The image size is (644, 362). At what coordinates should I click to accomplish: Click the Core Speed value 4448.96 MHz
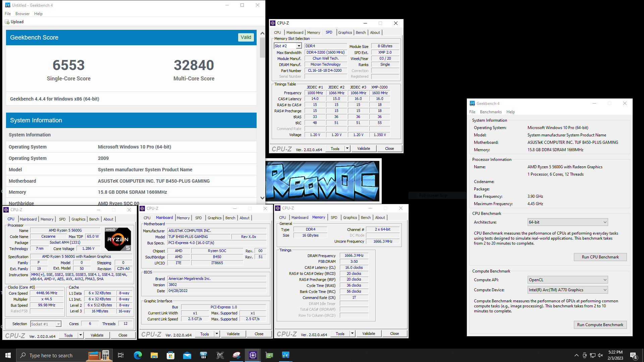[47, 293]
